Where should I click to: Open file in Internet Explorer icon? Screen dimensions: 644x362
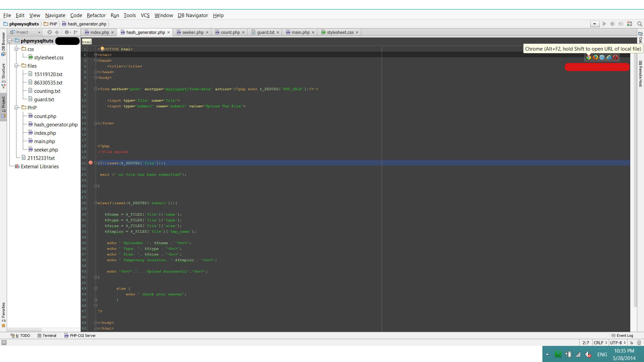pos(609,57)
